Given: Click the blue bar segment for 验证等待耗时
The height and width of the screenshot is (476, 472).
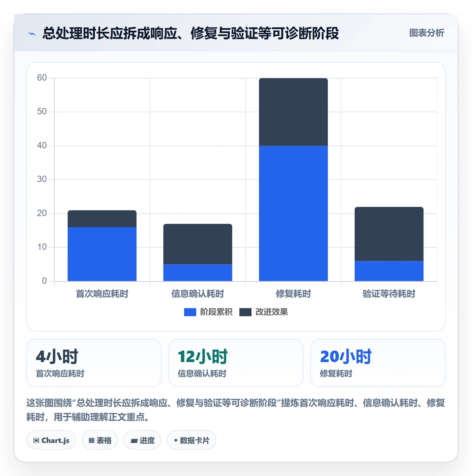Looking at the screenshot, I should click(x=389, y=271).
